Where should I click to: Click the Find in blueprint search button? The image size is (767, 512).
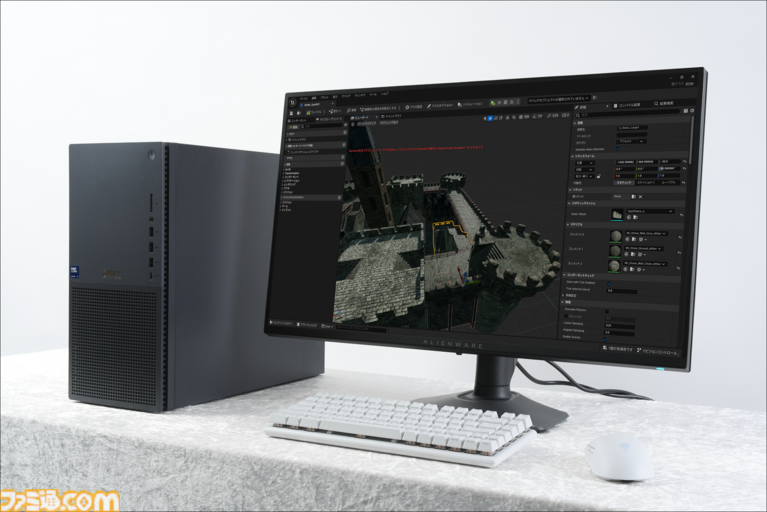click(x=351, y=111)
